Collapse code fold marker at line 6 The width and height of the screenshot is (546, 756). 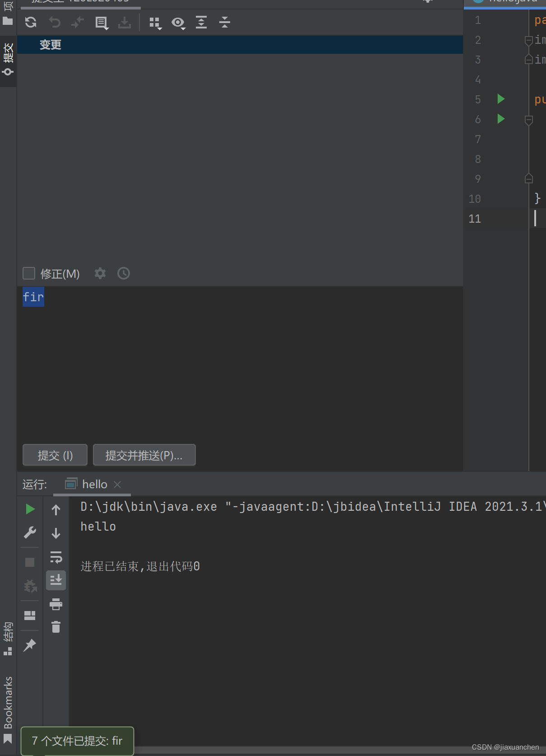[529, 120]
